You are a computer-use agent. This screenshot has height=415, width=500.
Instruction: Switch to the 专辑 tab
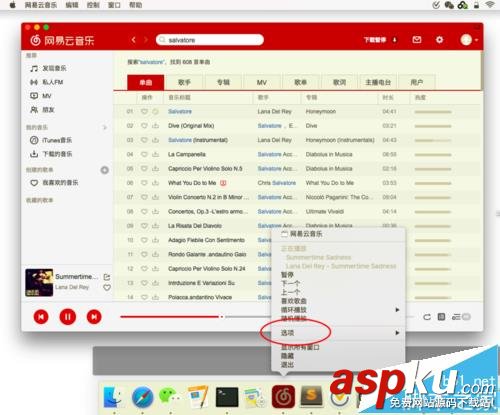[x=223, y=82]
